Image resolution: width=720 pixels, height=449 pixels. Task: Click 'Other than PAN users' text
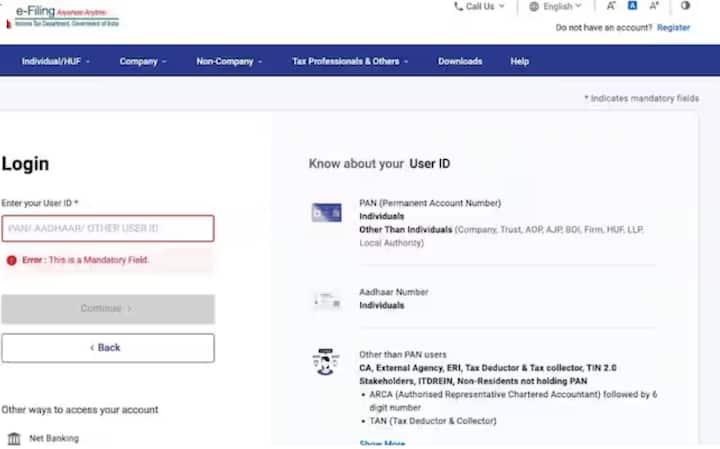(x=403, y=354)
